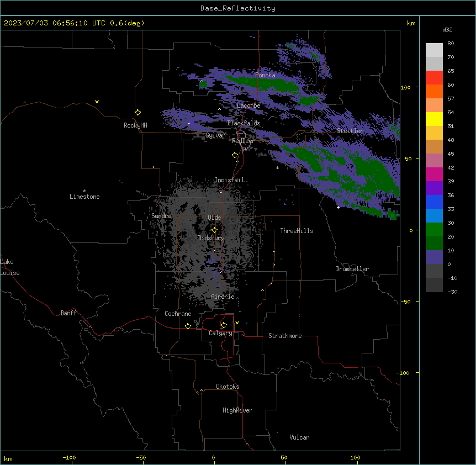Click the -50 tick on right vertical axis
This screenshot has width=476, height=465.
point(405,302)
